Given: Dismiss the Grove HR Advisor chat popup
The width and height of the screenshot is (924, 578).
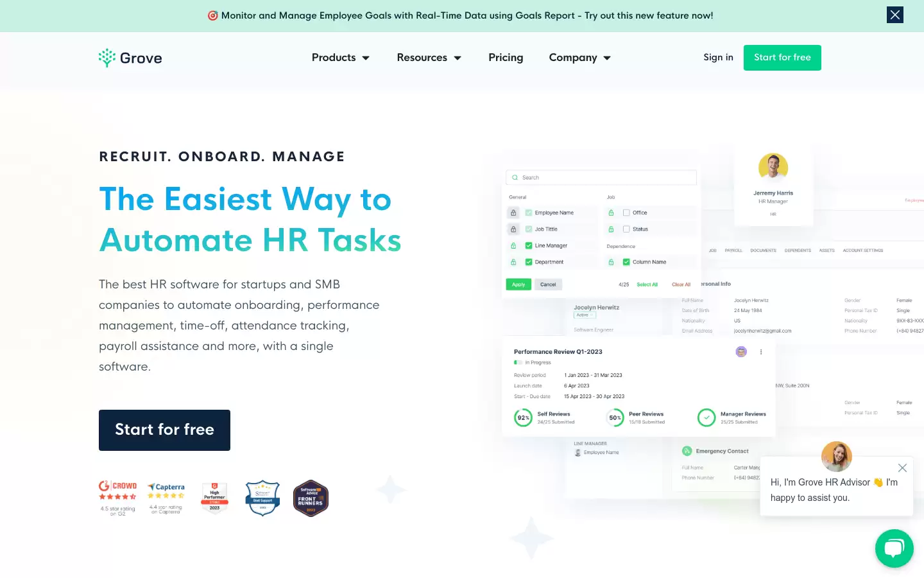Looking at the screenshot, I should [x=902, y=468].
